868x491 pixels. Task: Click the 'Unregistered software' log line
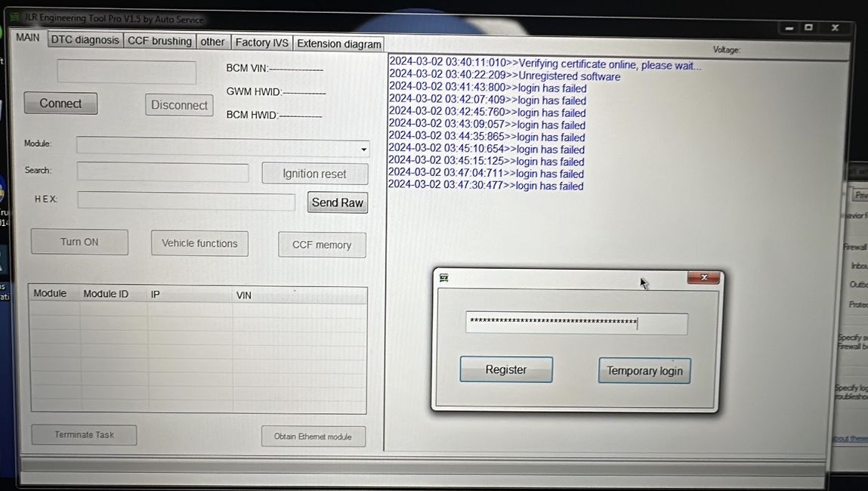pos(505,76)
